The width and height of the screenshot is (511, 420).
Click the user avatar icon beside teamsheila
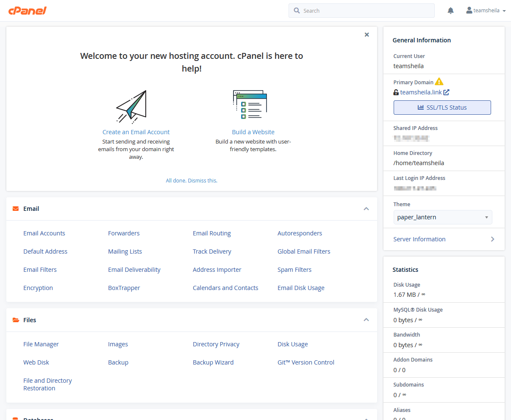tap(469, 10)
